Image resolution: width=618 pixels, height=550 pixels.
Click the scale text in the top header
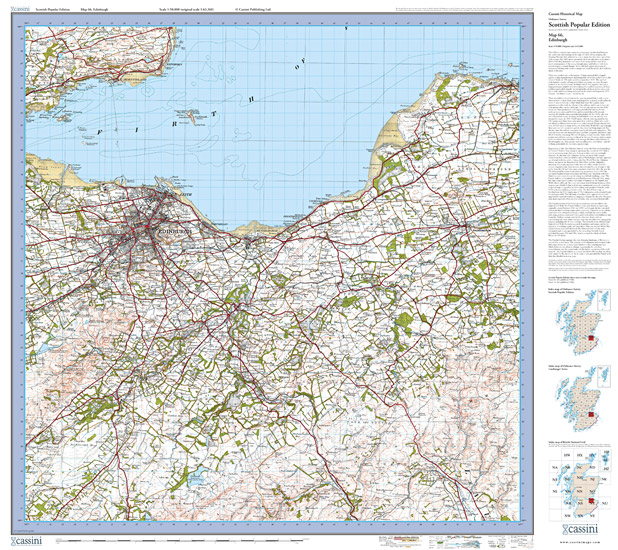pyautogui.click(x=177, y=8)
